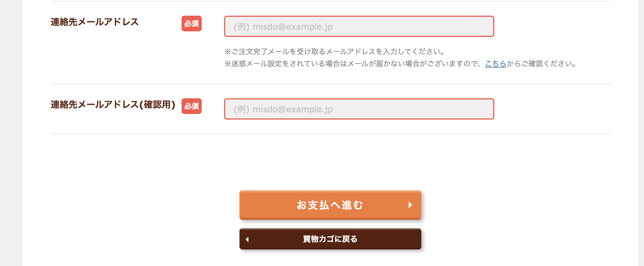The height and width of the screenshot is (266, 644).
Task: Click the 連絡先メールアドレス field label
Action: [x=95, y=22]
